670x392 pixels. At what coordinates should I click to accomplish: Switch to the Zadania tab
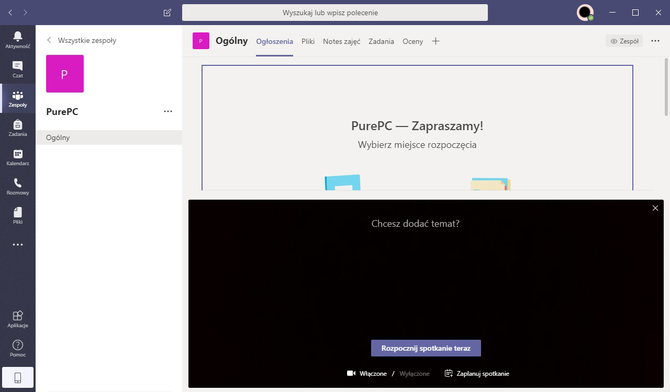pos(381,41)
